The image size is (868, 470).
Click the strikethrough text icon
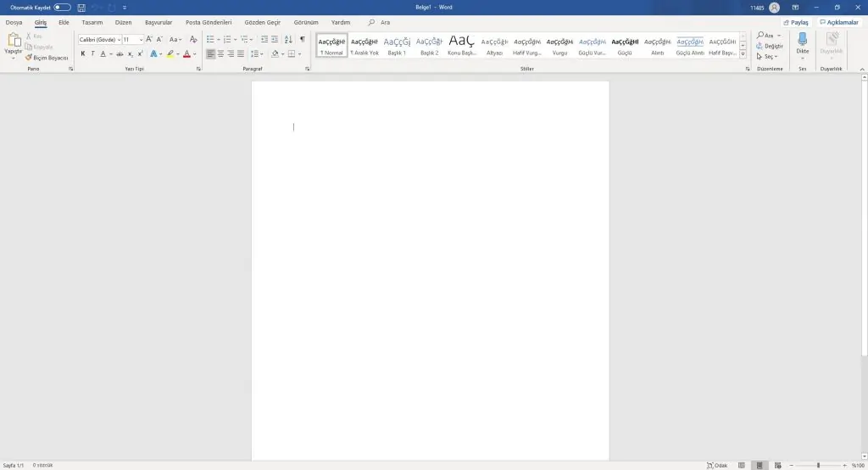coord(118,53)
